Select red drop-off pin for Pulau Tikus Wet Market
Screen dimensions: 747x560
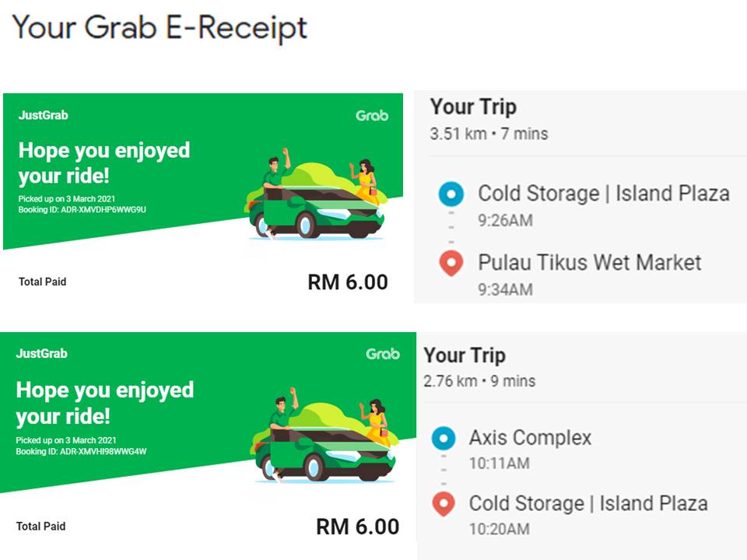click(x=451, y=264)
